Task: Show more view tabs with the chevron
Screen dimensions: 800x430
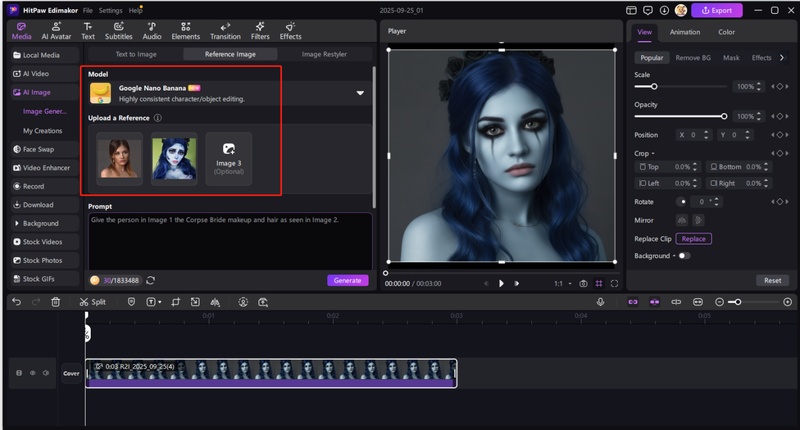Action: tap(782, 58)
